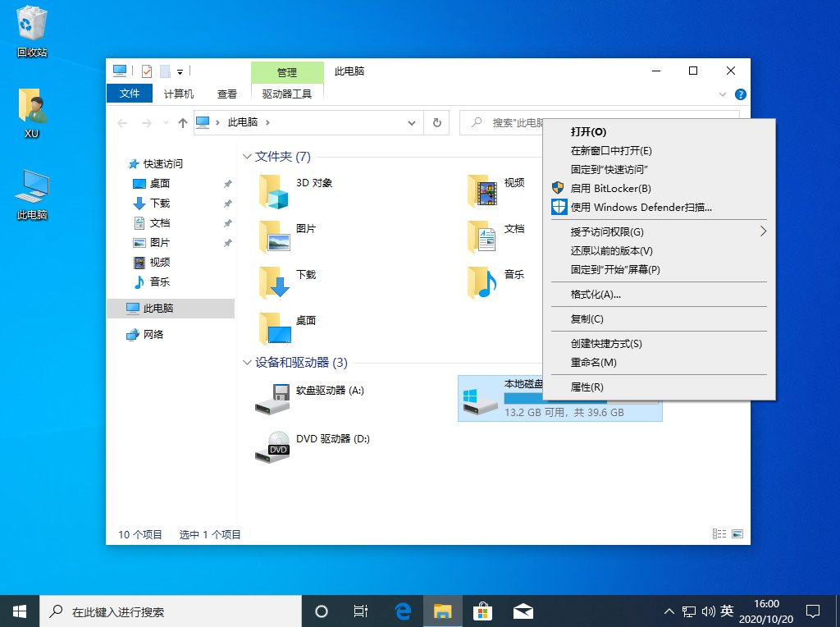Expand the address bar history dropdown
This screenshot has height=627, width=840.
point(412,123)
